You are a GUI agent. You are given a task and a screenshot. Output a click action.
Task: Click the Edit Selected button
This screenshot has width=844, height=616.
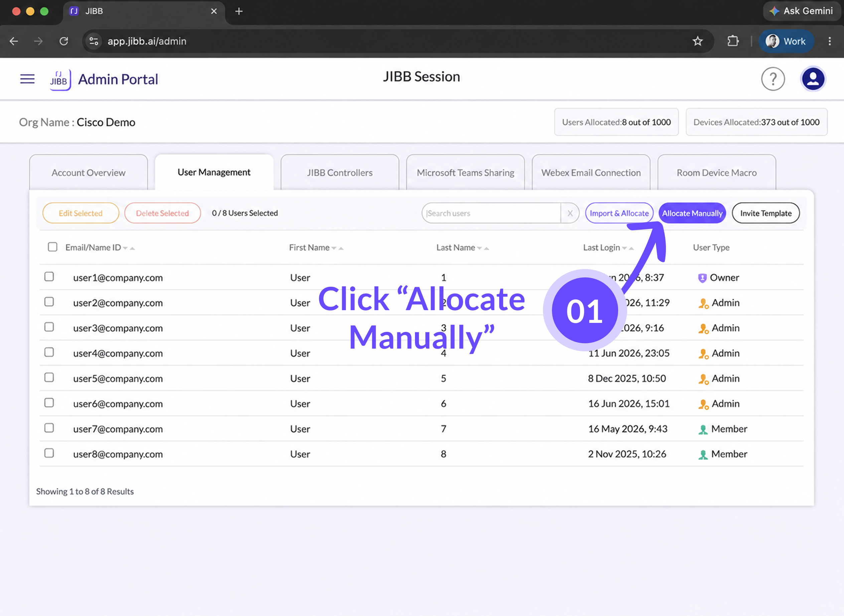coord(81,213)
